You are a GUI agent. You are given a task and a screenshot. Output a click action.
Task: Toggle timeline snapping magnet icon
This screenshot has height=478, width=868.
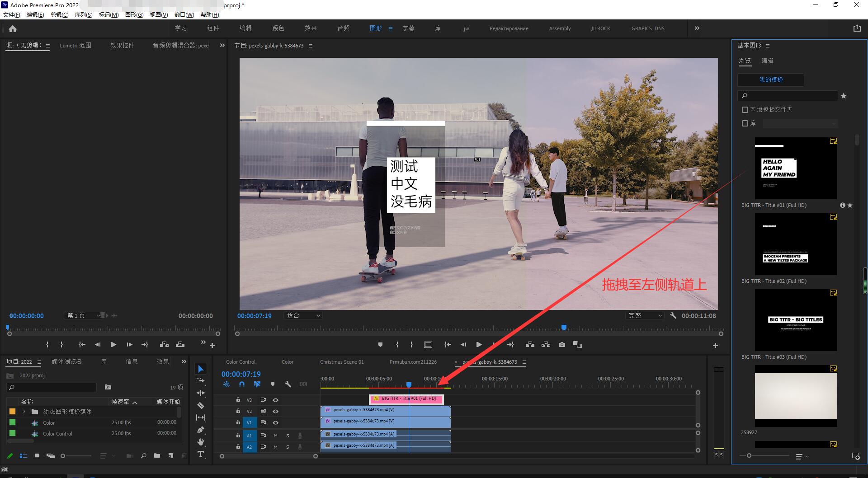[242, 384]
